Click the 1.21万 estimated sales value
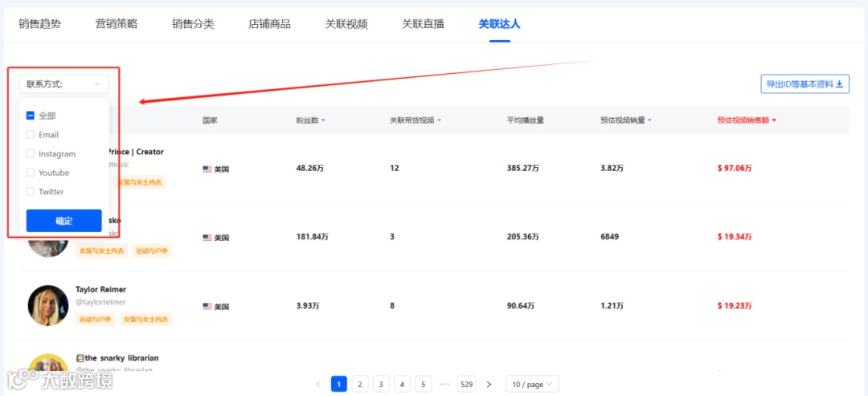This screenshot has height=396, width=868. coord(612,305)
